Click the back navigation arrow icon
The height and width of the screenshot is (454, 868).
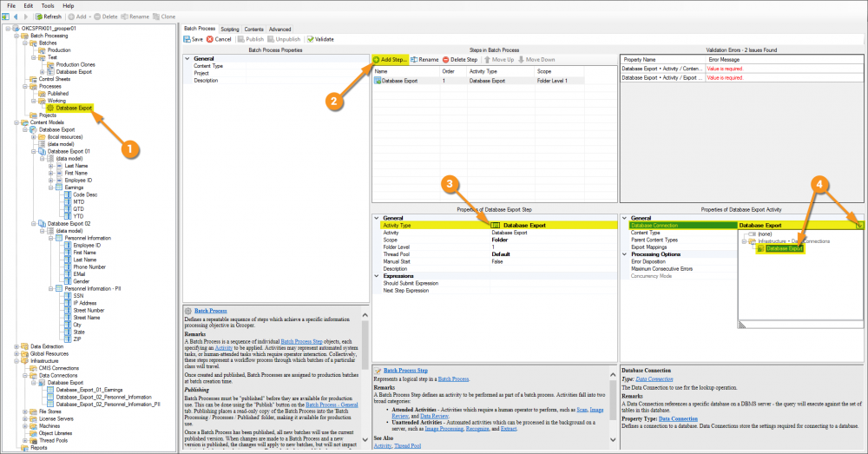click(x=16, y=16)
